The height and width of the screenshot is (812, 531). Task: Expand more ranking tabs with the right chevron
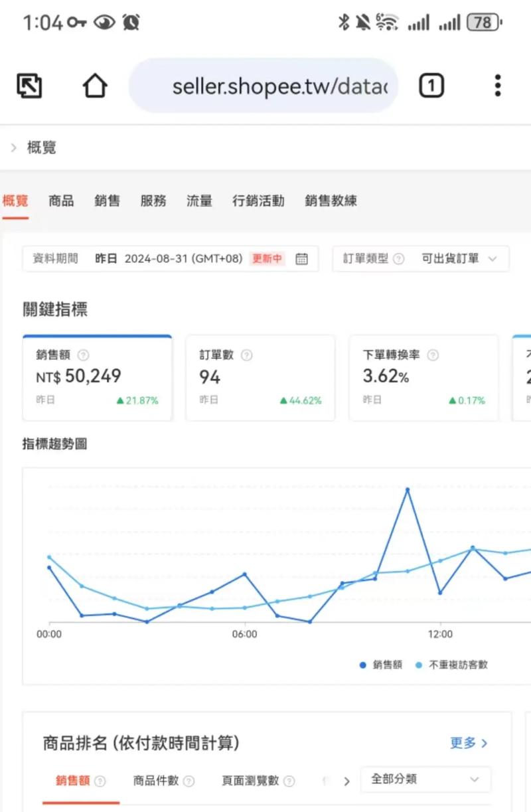coord(346,781)
